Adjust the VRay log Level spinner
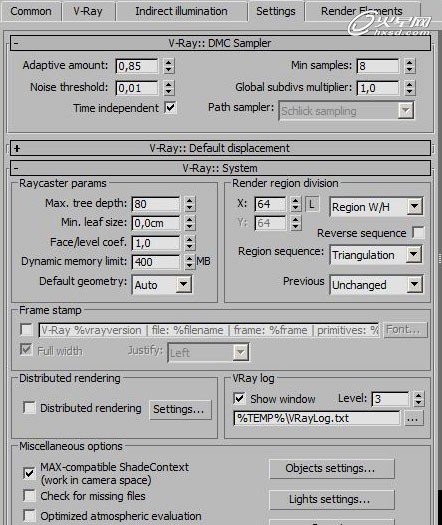The height and width of the screenshot is (525, 442). [x=419, y=399]
